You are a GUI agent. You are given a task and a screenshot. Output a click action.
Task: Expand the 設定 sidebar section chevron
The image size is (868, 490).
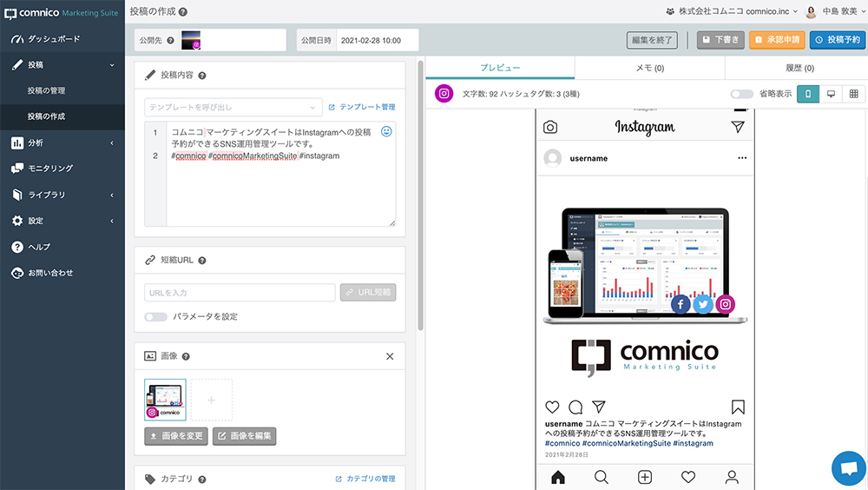pyautogui.click(x=112, y=221)
